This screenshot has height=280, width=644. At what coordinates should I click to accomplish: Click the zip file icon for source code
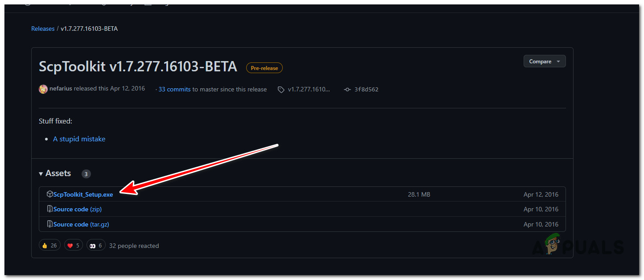coord(50,209)
